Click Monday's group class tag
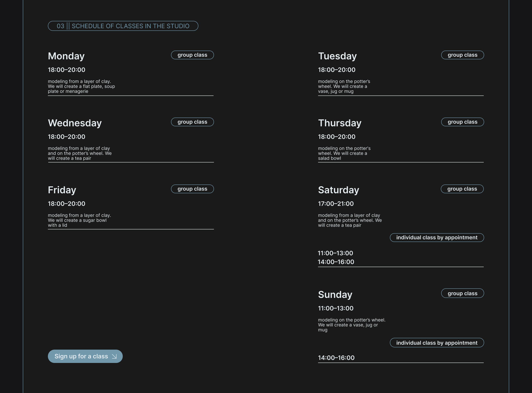The image size is (532, 393). (192, 55)
